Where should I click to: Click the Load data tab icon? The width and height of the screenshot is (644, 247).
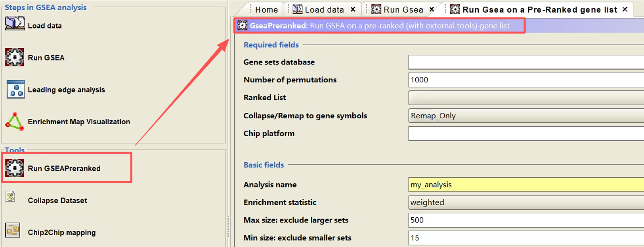click(298, 9)
